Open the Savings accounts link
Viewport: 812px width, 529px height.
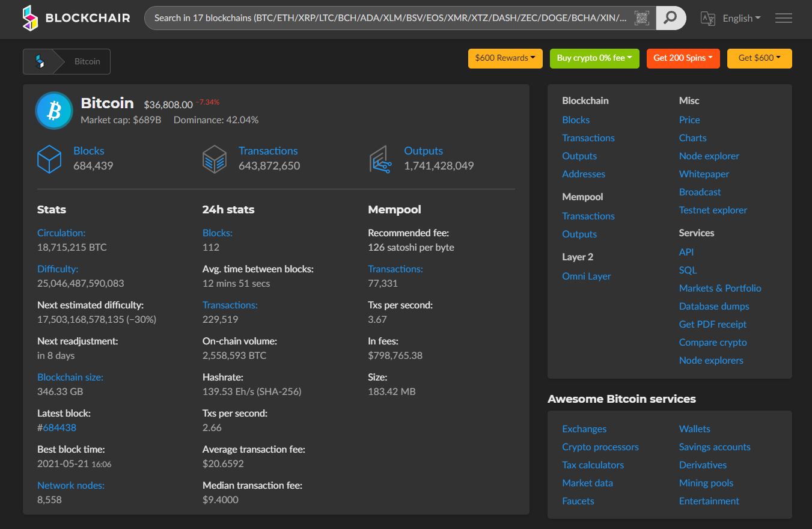click(x=715, y=447)
